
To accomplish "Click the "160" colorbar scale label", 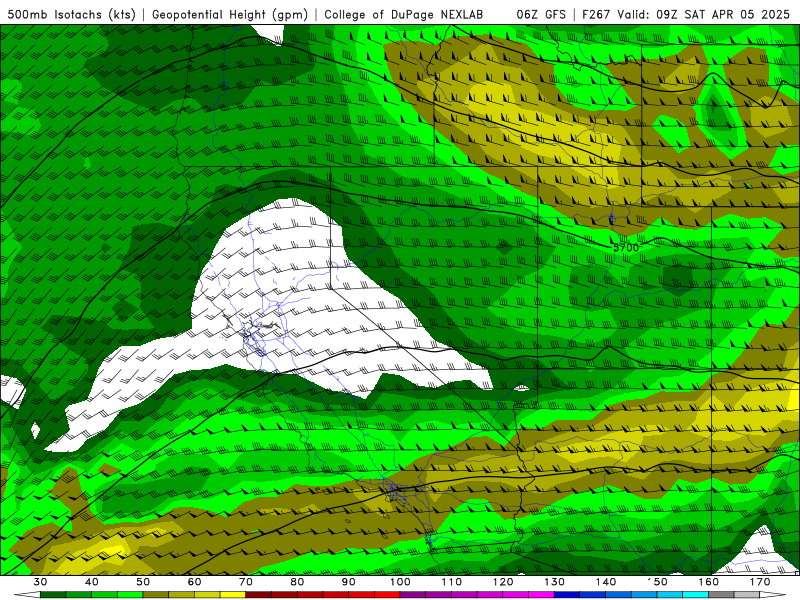I will pyautogui.click(x=709, y=582).
